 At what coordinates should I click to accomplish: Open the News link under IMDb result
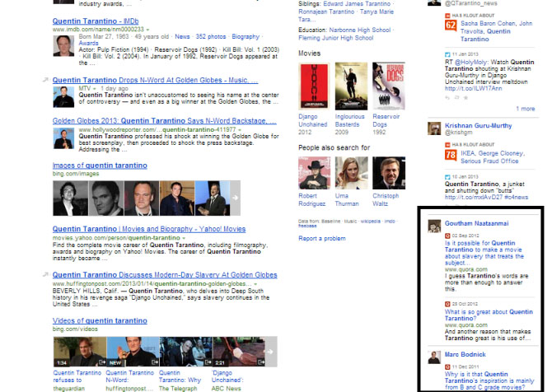(182, 36)
